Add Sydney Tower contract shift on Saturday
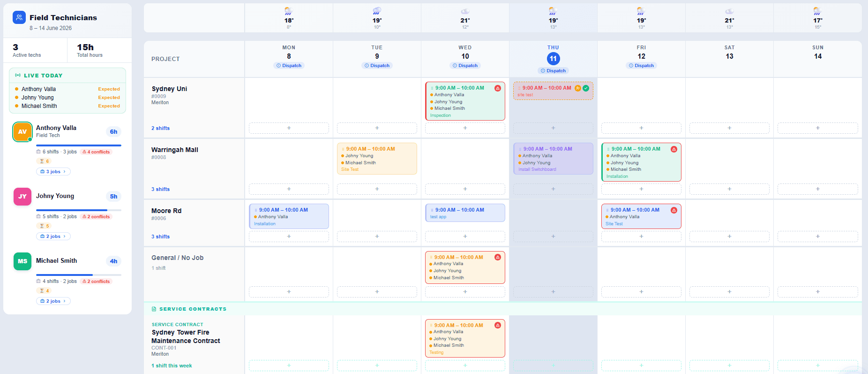The height and width of the screenshot is (374, 868). coord(729,366)
